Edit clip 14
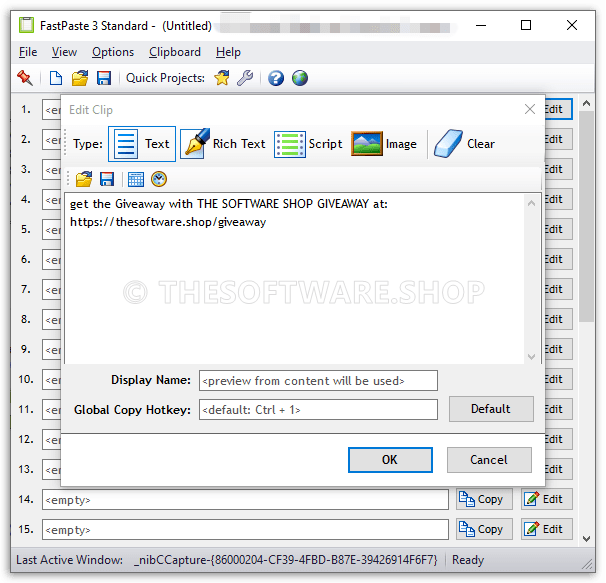606x583 pixels. 546,499
